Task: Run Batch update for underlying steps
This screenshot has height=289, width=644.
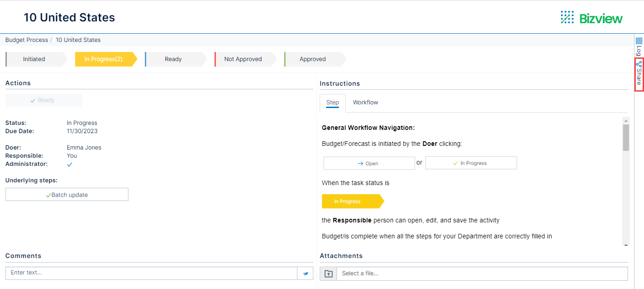Action: (x=66, y=194)
